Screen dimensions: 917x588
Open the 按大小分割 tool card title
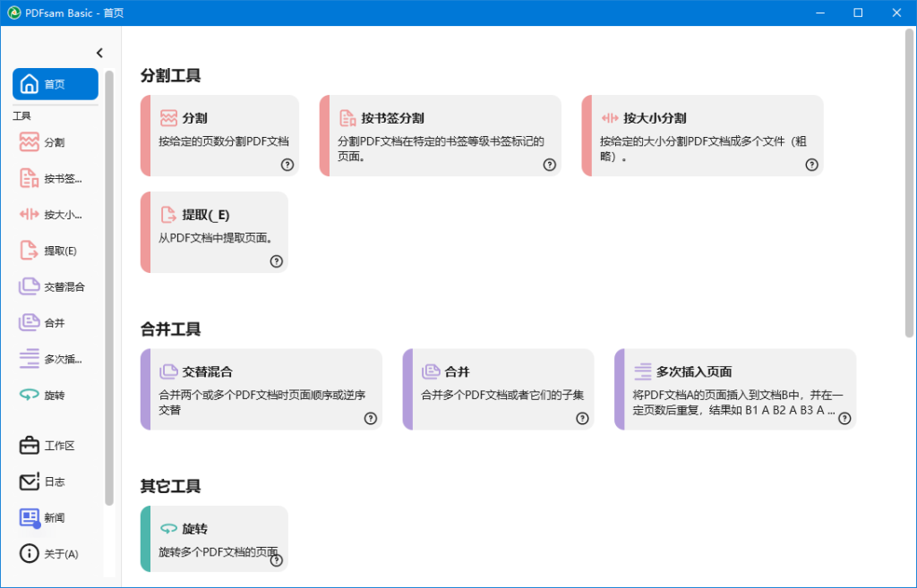(x=655, y=118)
